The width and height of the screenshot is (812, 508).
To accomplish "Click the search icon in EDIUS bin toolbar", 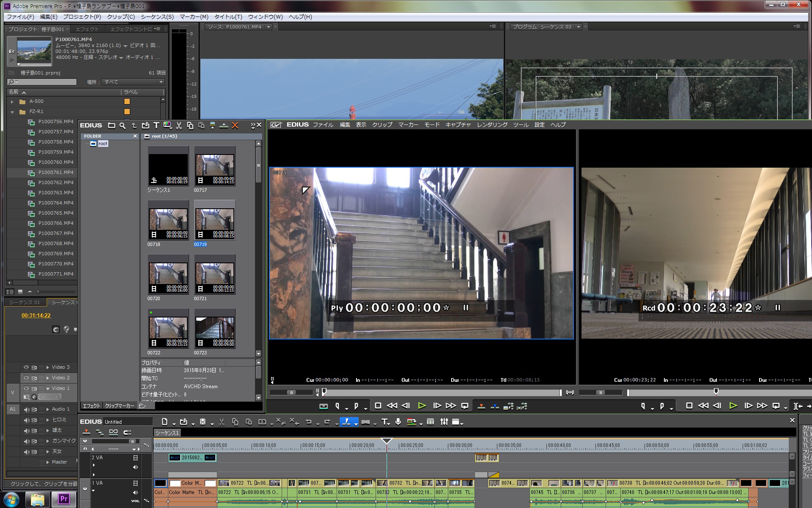I will point(122,125).
